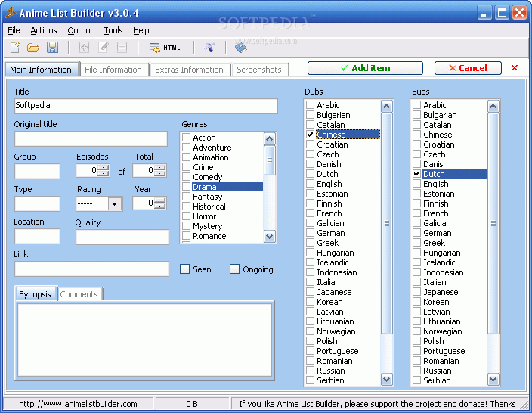532x413 pixels.
Task: Uncheck Dutch in the Subs list
Action: tap(416, 174)
